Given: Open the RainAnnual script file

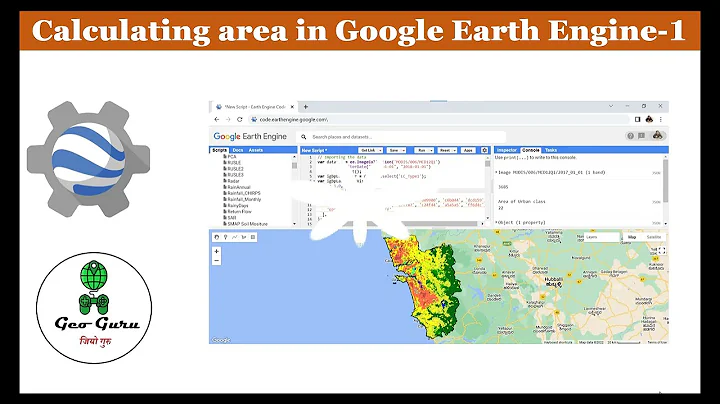Looking at the screenshot, I should [x=237, y=187].
